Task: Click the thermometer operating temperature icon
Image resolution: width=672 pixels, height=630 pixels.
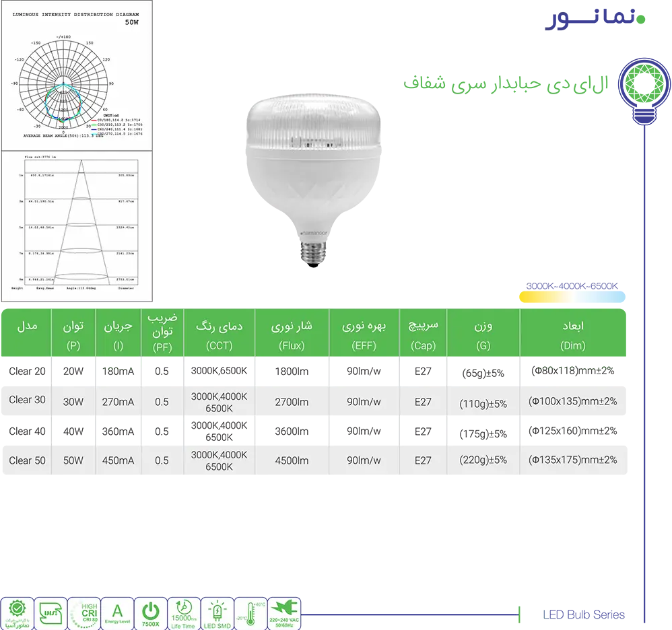Action: pyautogui.click(x=250, y=613)
